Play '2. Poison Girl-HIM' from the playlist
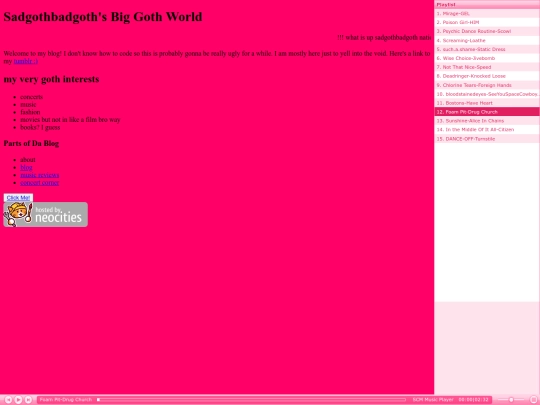Image resolution: width=540 pixels, height=405 pixels. [487, 22]
